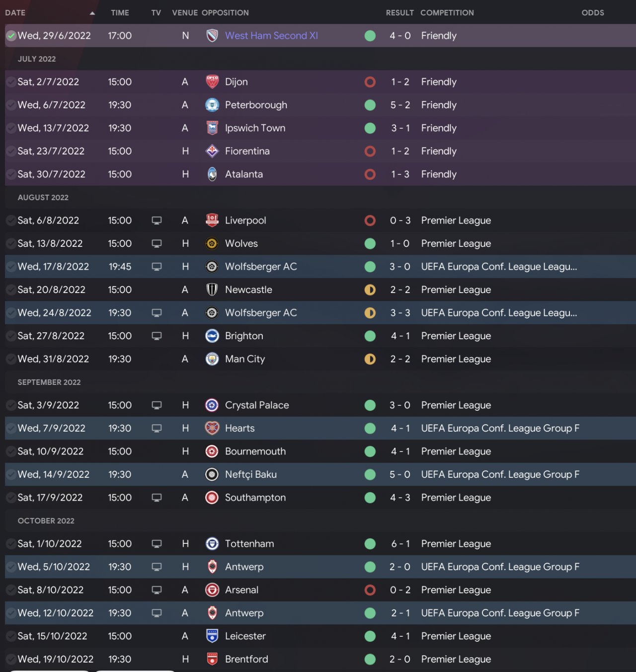Image resolution: width=636 pixels, height=672 pixels.
Task: Open the 6 - 1 result against Tottenham
Action: click(400, 544)
